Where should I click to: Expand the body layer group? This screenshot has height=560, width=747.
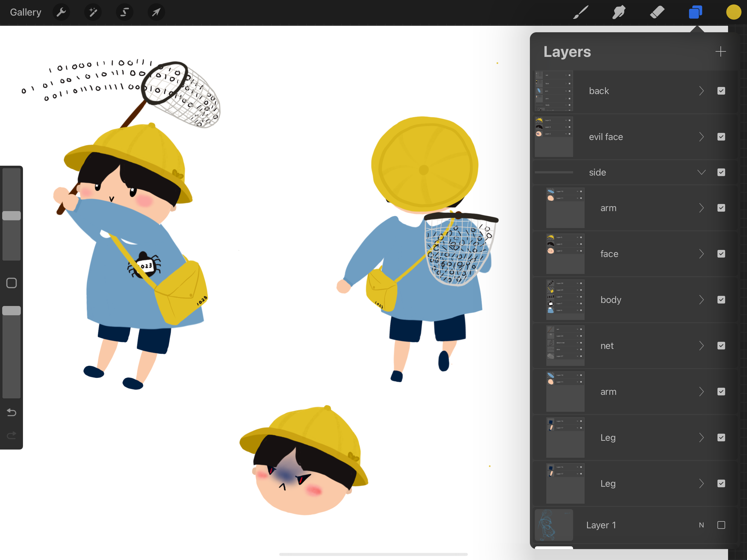[x=701, y=300]
